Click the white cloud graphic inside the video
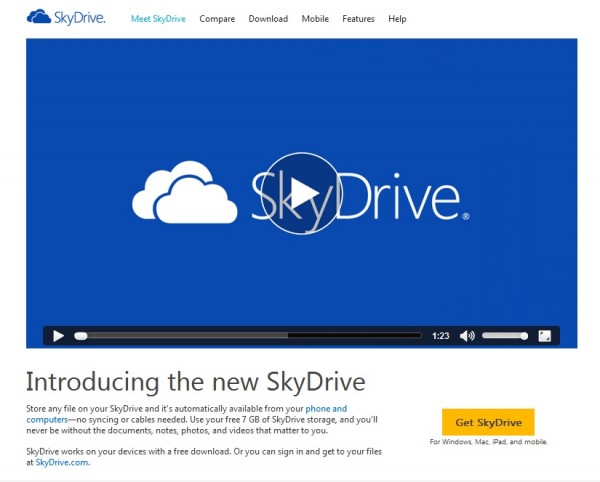Screen dimensions: 600x482 click(x=184, y=192)
